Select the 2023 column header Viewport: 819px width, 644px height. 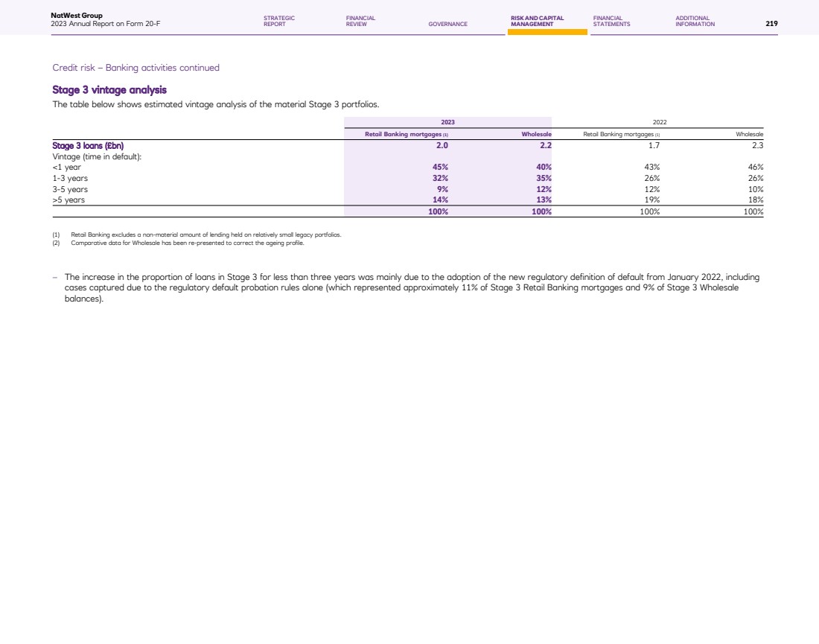447,121
